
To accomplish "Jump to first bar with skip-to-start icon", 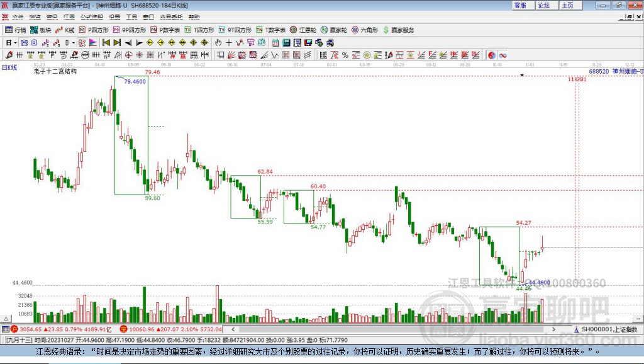I will pos(106,43).
